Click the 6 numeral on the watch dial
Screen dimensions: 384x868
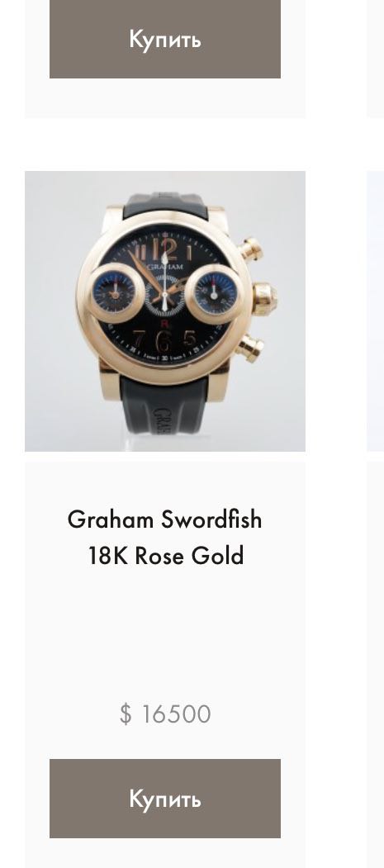[x=165, y=340]
